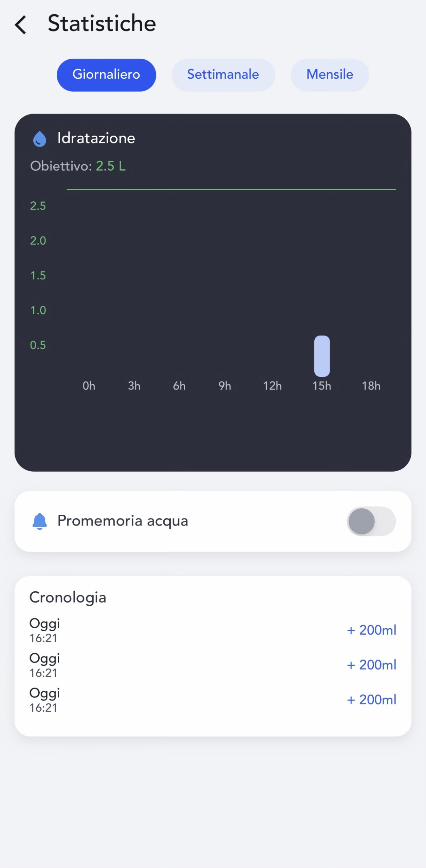Select the 15h bar in hydration chart

(x=322, y=356)
